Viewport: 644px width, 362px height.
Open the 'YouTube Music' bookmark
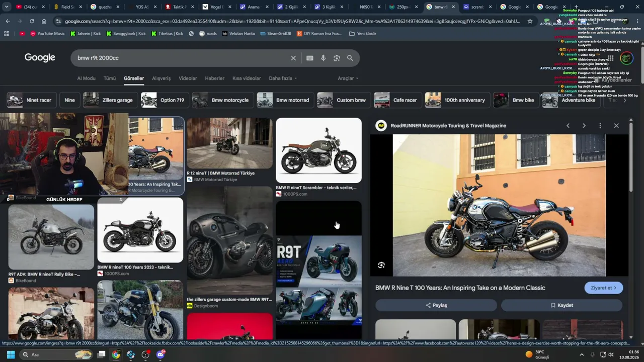tap(48, 34)
